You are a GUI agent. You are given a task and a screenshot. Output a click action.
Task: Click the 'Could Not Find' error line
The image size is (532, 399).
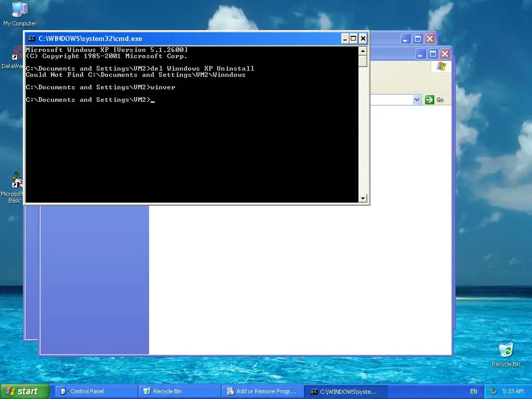click(x=136, y=75)
